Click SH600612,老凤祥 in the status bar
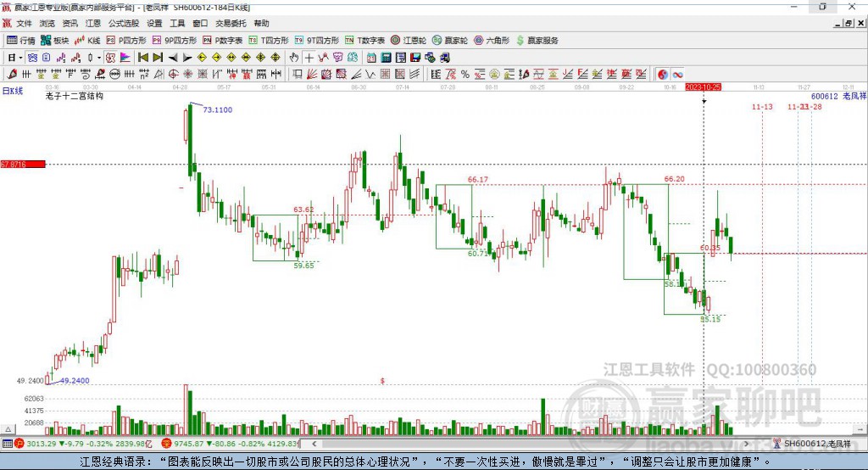Screen dimensions: 868x470 (818, 444)
